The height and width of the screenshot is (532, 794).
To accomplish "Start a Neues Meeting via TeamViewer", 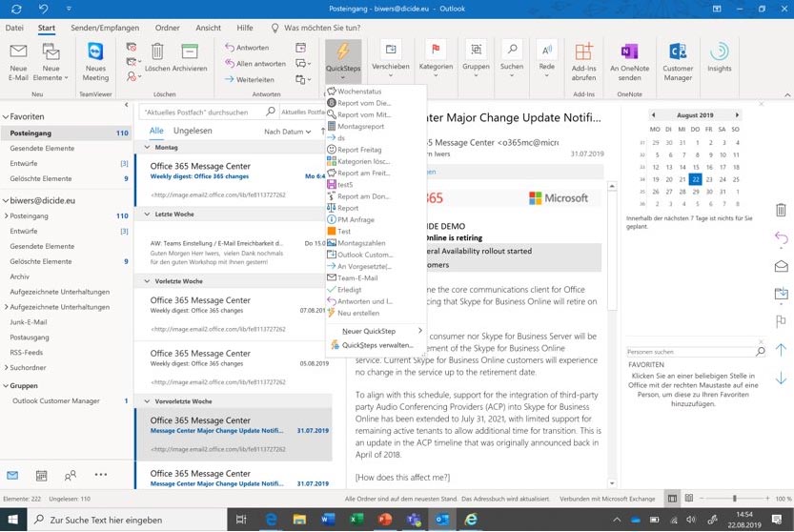I will [x=95, y=62].
